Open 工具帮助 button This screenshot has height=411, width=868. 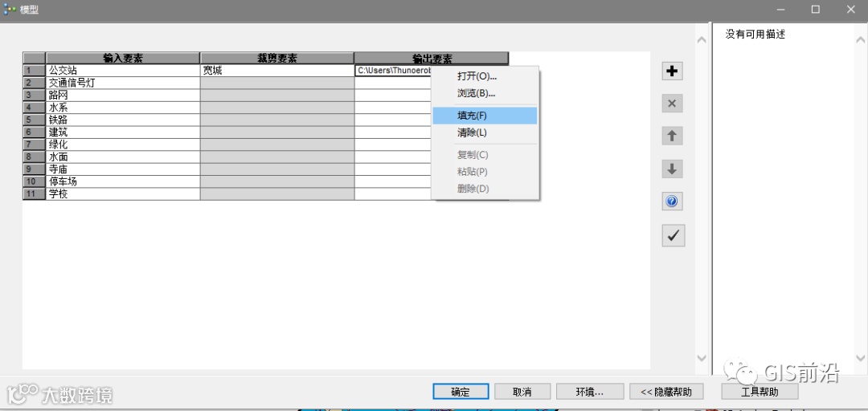759,392
